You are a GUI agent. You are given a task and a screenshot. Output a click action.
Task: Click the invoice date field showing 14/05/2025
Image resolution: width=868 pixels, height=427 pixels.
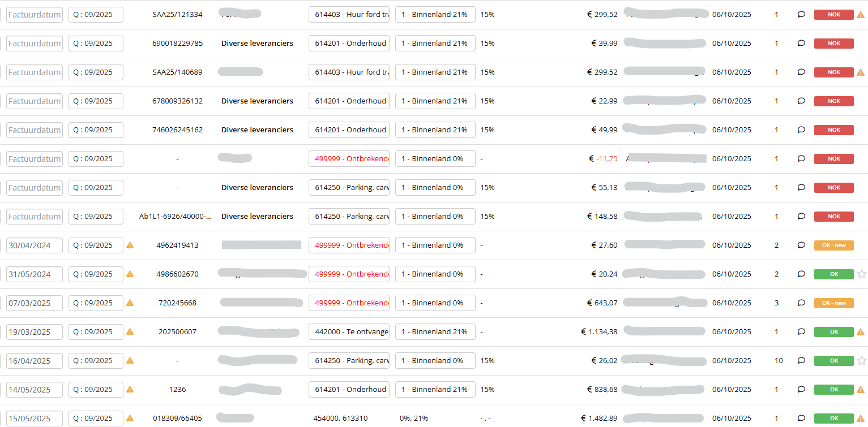pyautogui.click(x=35, y=390)
